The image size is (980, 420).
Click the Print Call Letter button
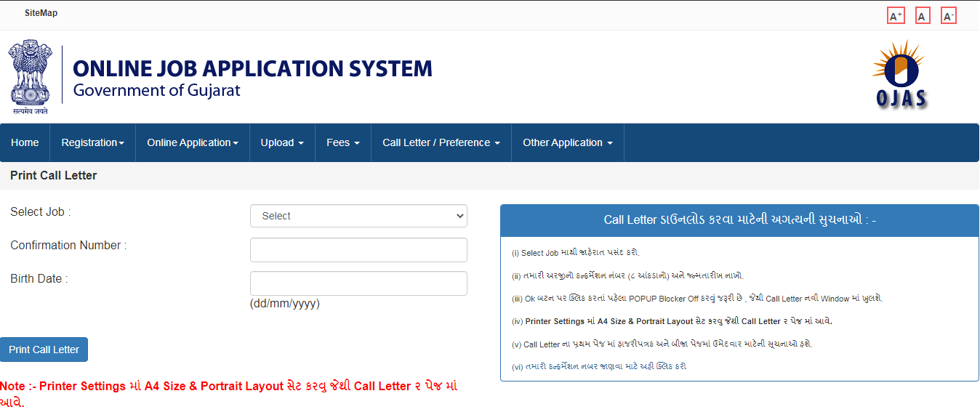tap(44, 350)
